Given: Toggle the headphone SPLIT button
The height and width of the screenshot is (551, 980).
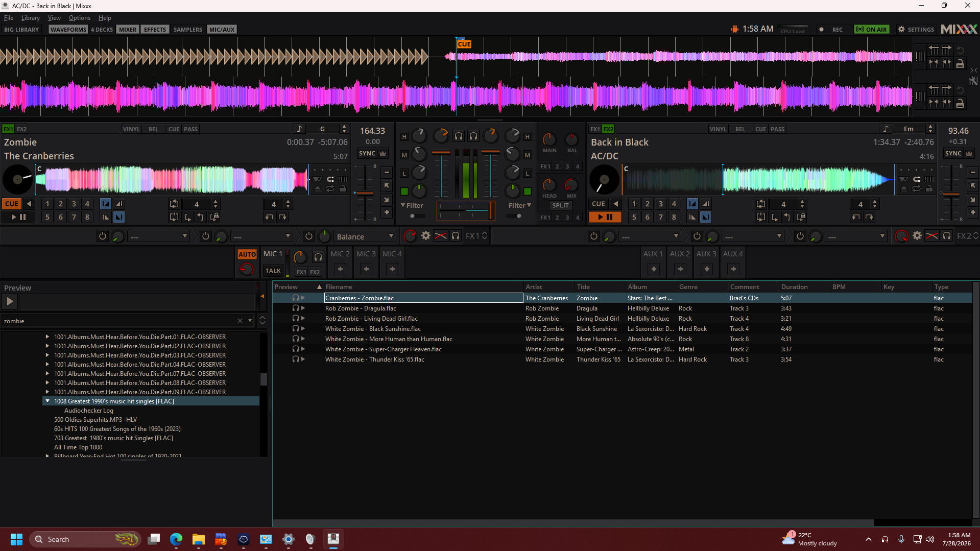Looking at the screenshot, I should pos(560,205).
